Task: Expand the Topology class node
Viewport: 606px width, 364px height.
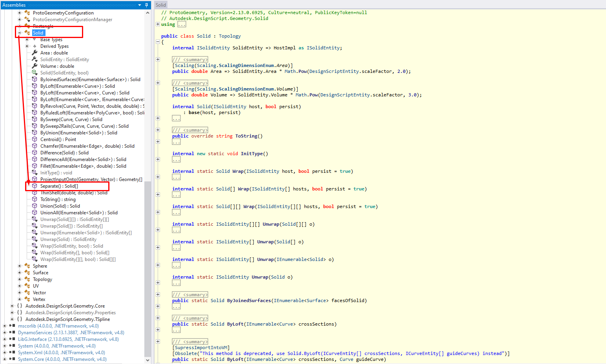Action: click(x=19, y=279)
